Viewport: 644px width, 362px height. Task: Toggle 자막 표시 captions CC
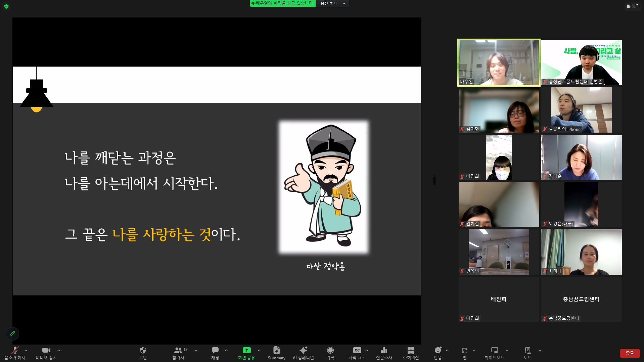click(357, 353)
